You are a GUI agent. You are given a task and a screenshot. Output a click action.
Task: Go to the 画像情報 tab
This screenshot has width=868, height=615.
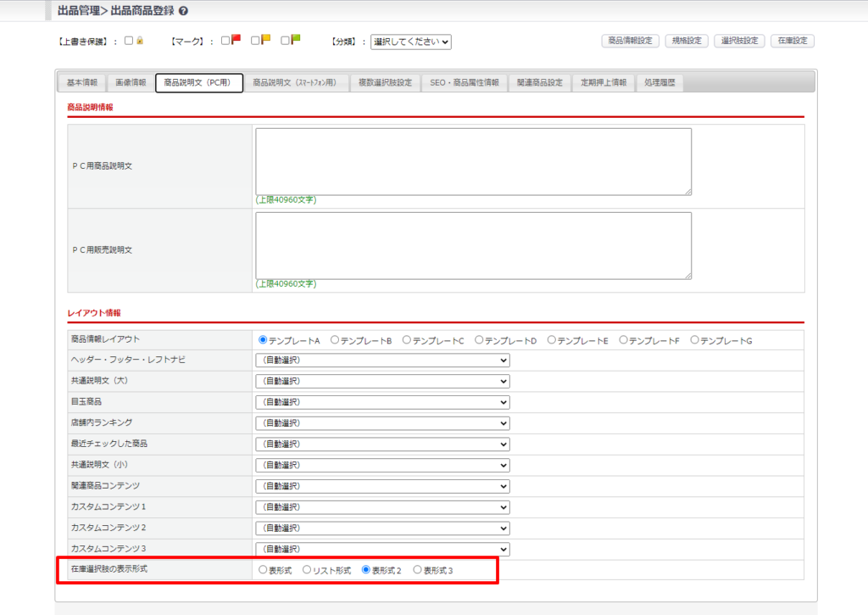pyautogui.click(x=131, y=83)
